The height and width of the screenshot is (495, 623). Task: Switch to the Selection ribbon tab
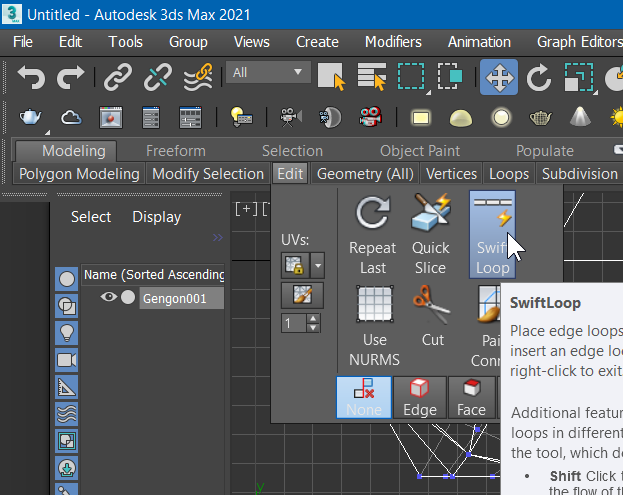pos(292,151)
